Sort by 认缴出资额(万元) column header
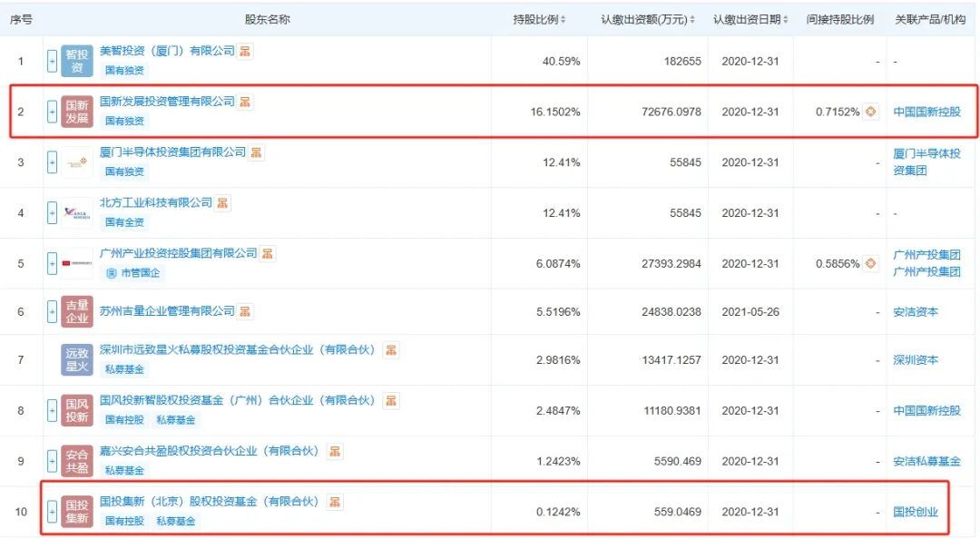This screenshot has width=980, height=539. click(x=647, y=20)
